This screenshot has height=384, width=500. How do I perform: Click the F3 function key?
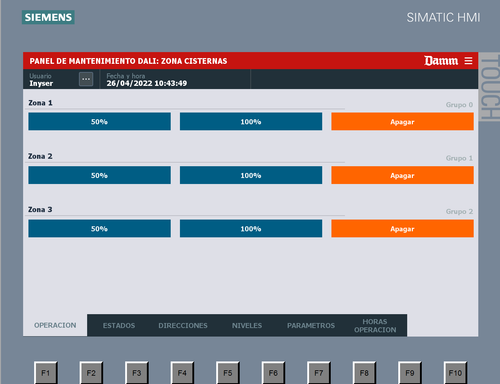(137, 373)
